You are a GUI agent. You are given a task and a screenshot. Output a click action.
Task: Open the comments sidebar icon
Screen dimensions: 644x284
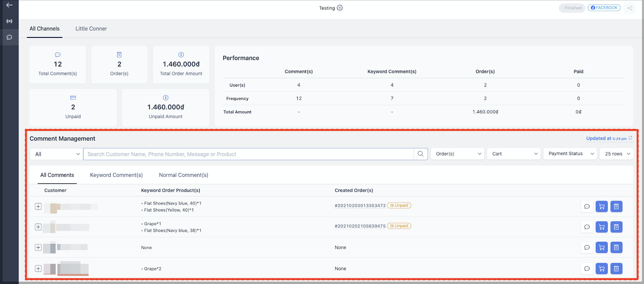pyautogui.click(x=9, y=37)
